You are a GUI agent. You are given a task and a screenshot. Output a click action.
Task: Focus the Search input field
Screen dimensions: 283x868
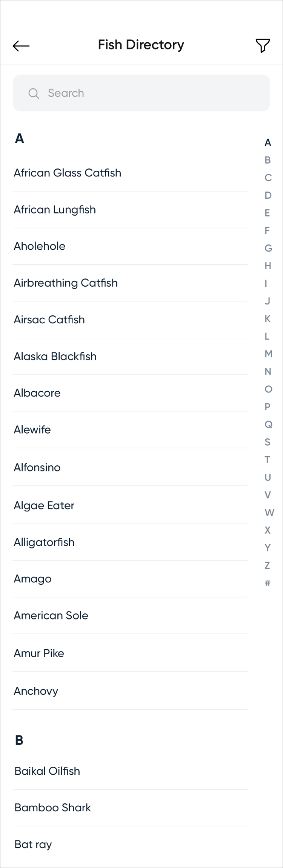pyautogui.click(x=151, y=93)
